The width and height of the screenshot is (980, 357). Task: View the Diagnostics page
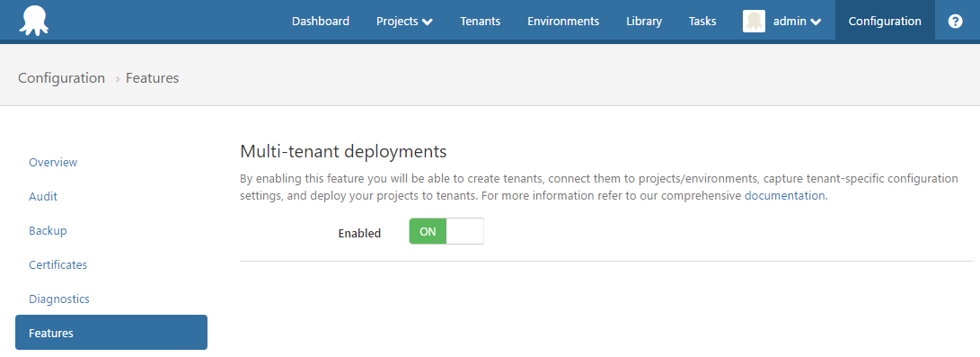point(59,299)
